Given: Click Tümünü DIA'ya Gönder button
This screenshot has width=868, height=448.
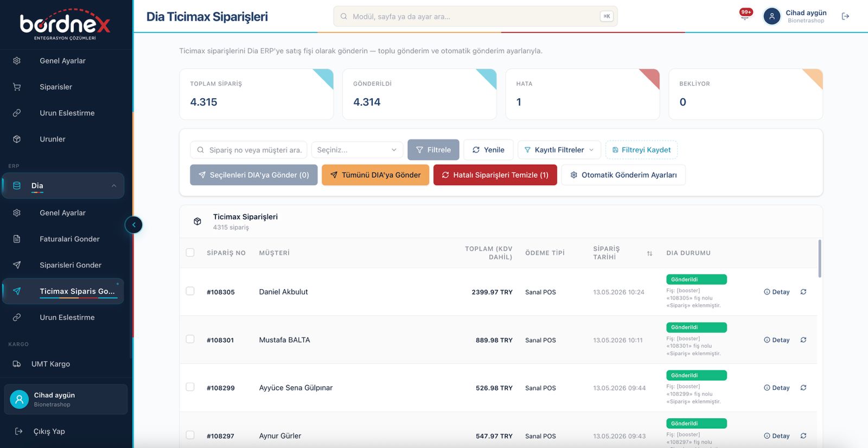Looking at the screenshot, I should coord(375,175).
